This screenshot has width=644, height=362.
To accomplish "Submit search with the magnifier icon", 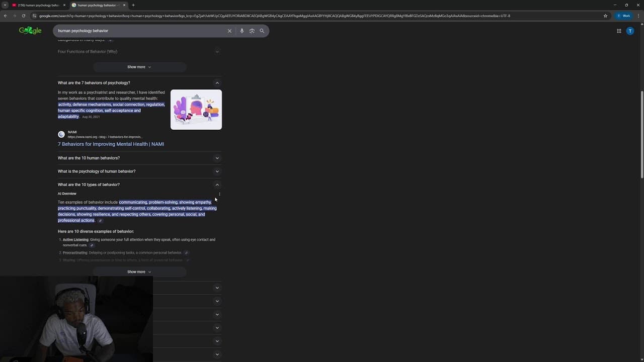I will click(262, 31).
